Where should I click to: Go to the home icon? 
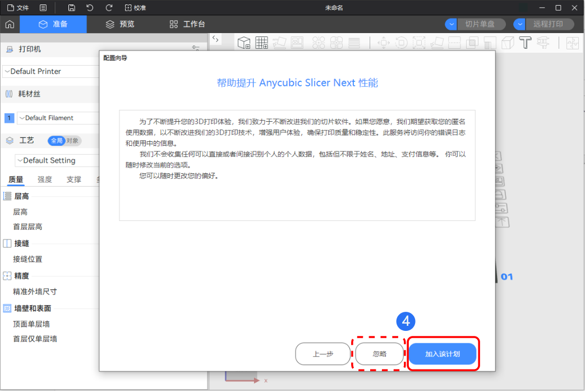[x=10, y=24]
